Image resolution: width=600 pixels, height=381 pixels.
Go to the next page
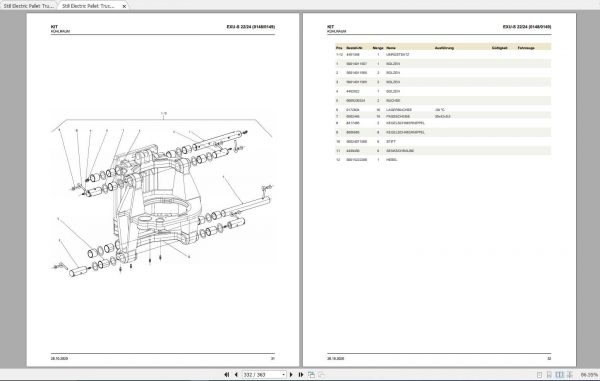click(291, 374)
